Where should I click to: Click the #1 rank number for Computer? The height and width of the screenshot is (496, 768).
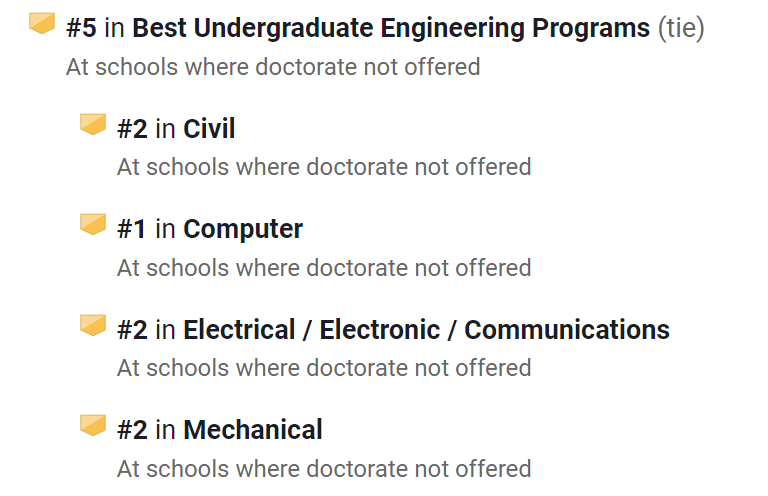pyautogui.click(x=132, y=229)
